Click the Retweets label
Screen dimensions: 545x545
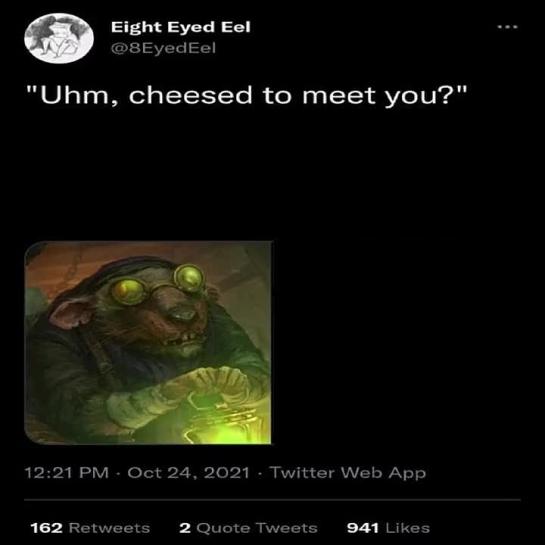pyautogui.click(x=109, y=528)
